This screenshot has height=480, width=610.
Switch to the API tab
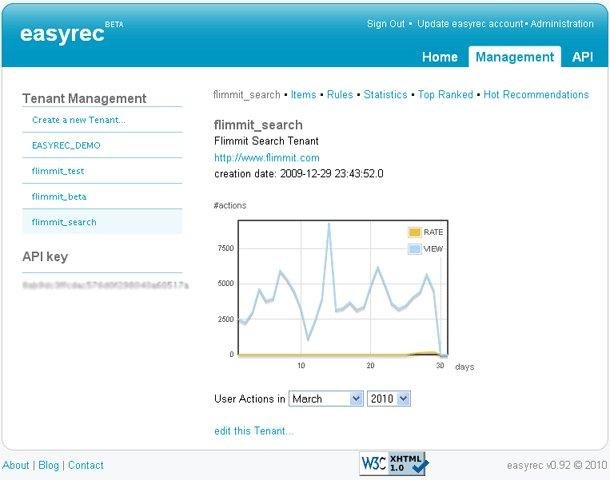[582, 57]
